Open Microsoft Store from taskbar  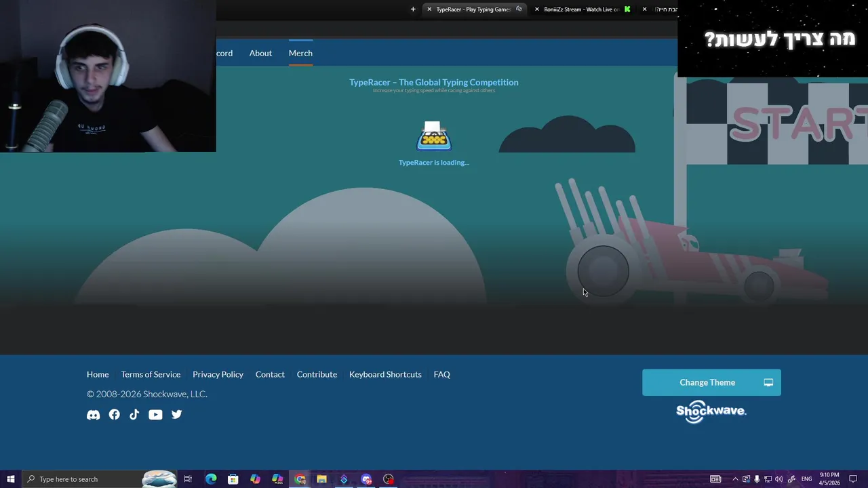[233, 479]
